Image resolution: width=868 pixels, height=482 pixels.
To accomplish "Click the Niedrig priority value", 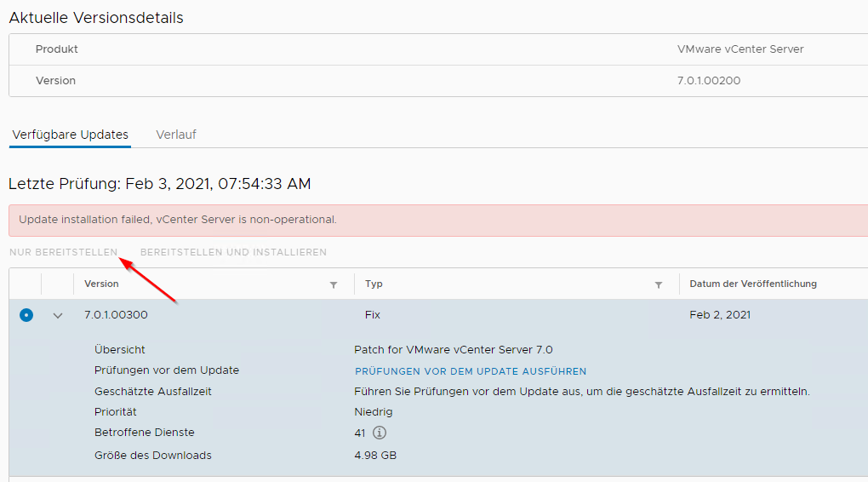I will (x=373, y=412).
